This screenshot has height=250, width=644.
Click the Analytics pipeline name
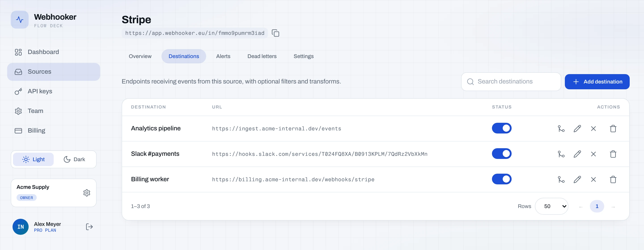pyautogui.click(x=155, y=128)
